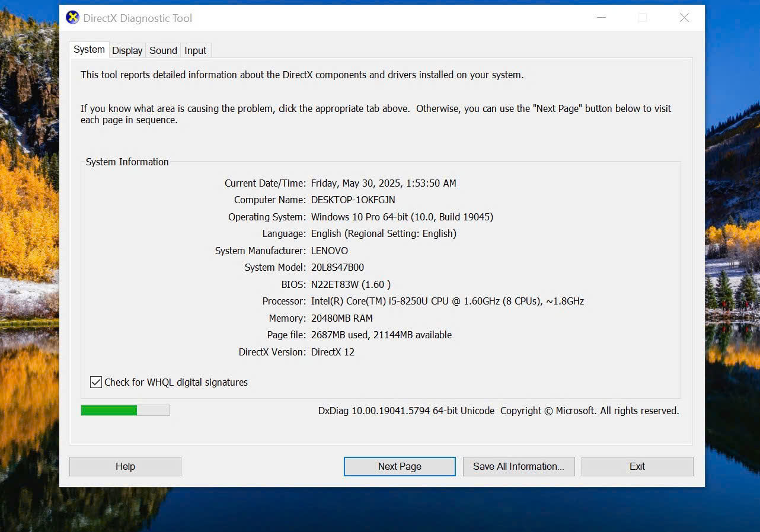The height and width of the screenshot is (532, 760).
Task: Click the System Information group label
Action: 127,162
